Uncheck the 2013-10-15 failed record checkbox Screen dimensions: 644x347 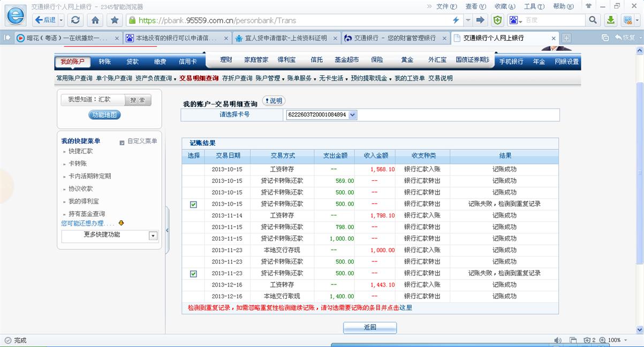pyautogui.click(x=193, y=204)
